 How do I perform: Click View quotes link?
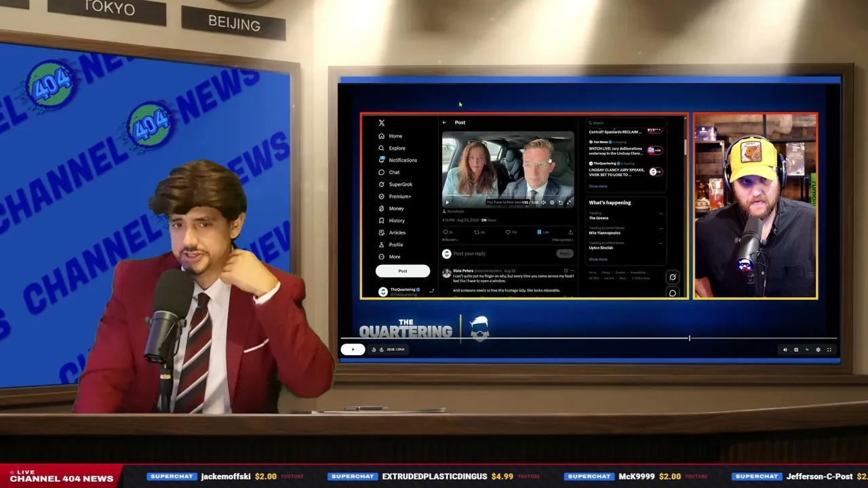(x=562, y=240)
